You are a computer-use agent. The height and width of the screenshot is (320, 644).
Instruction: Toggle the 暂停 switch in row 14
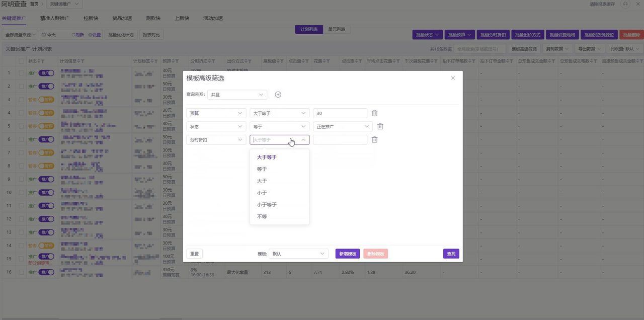point(46,246)
